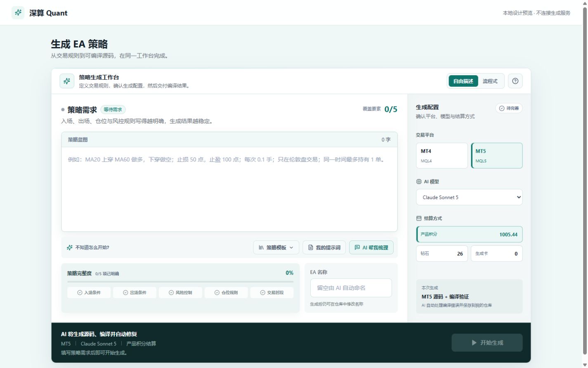Click the check icon on 交易时段 chip
The height and width of the screenshot is (368, 588).
pyautogui.click(x=263, y=293)
